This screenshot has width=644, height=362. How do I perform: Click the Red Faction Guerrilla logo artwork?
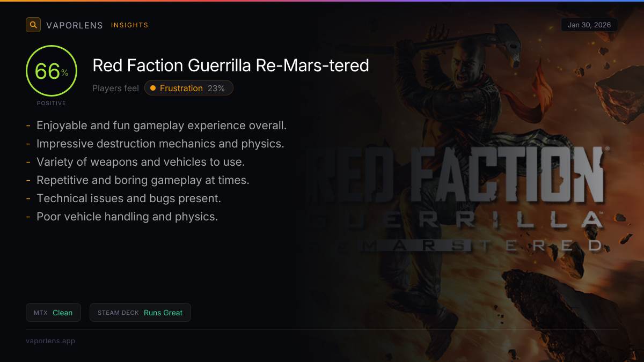pos(457,198)
